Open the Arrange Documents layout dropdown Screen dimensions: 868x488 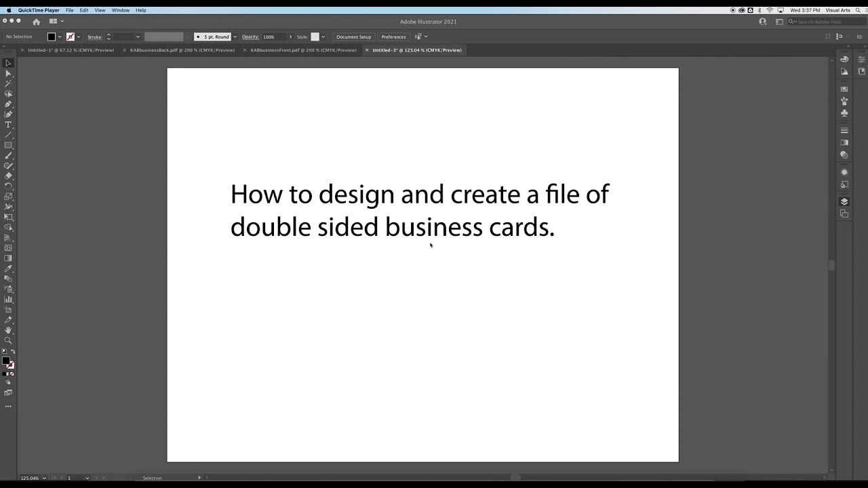pos(56,22)
